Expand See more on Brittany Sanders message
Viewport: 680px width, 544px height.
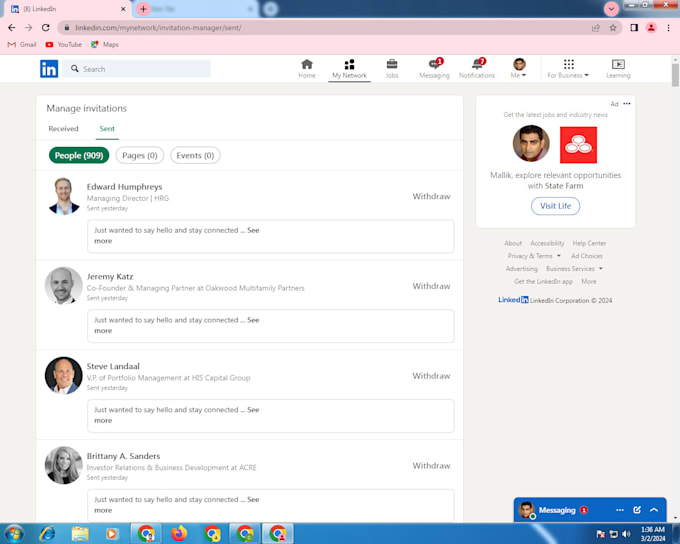[253, 500]
